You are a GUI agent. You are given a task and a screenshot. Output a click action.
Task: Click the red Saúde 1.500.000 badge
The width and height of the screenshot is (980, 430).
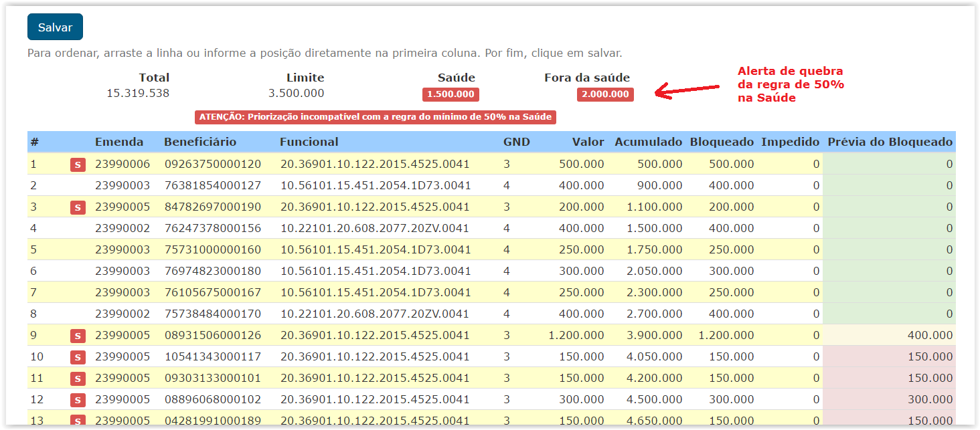(451, 94)
